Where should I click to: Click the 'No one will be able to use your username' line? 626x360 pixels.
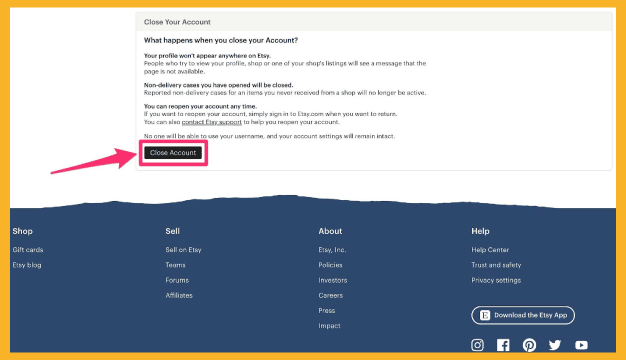click(x=269, y=136)
